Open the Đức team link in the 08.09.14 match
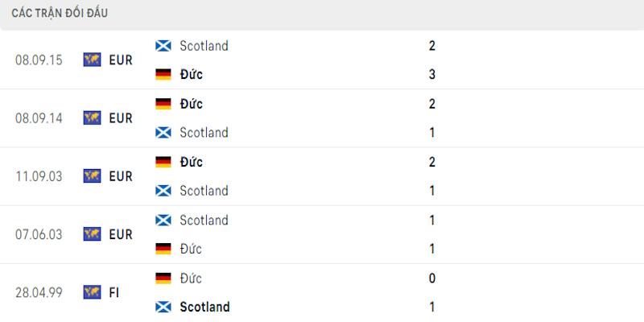Image resolution: width=644 pixels, height=322 pixels. [x=192, y=104]
